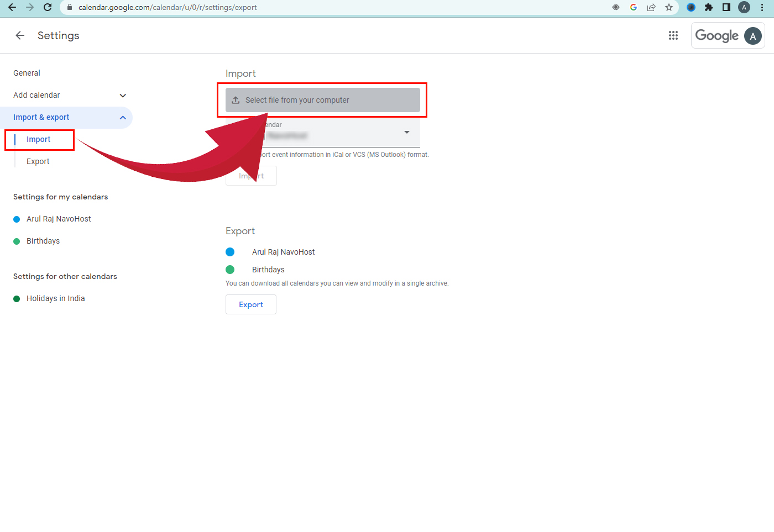Click the upload icon in the file selector
This screenshot has height=532, width=774.
[x=236, y=100]
